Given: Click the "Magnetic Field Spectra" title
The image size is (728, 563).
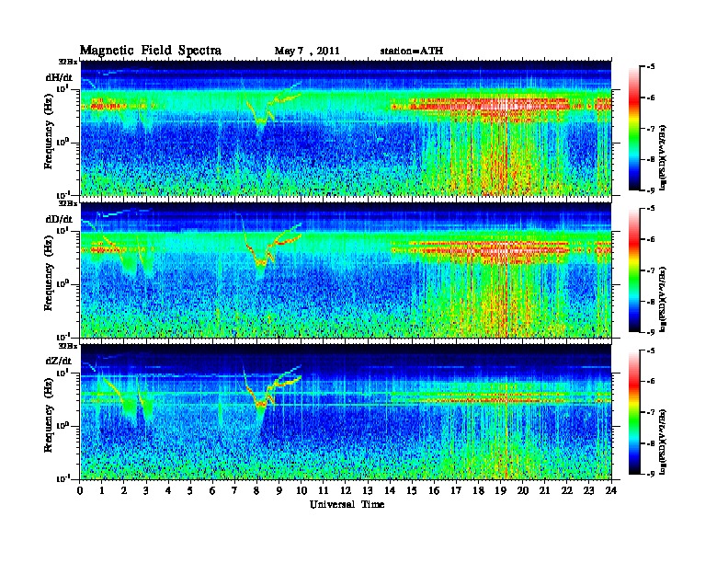Looking at the screenshot, I should [151, 51].
